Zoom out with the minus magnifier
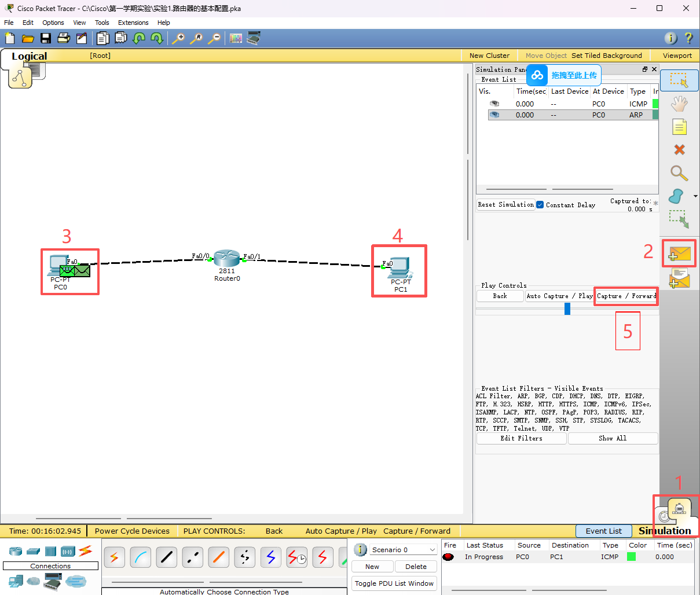Image resolution: width=700 pixels, height=595 pixels. pos(214,38)
